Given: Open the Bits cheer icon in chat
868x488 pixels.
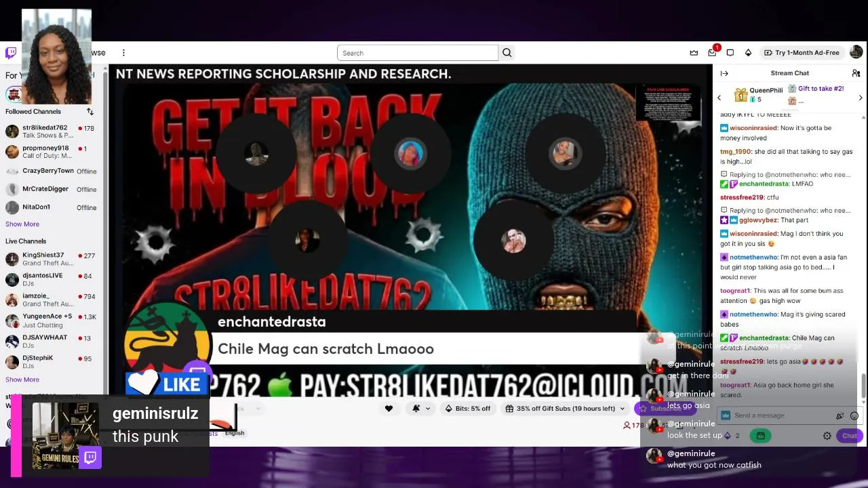Looking at the screenshot, I should [x=840, y=415].
